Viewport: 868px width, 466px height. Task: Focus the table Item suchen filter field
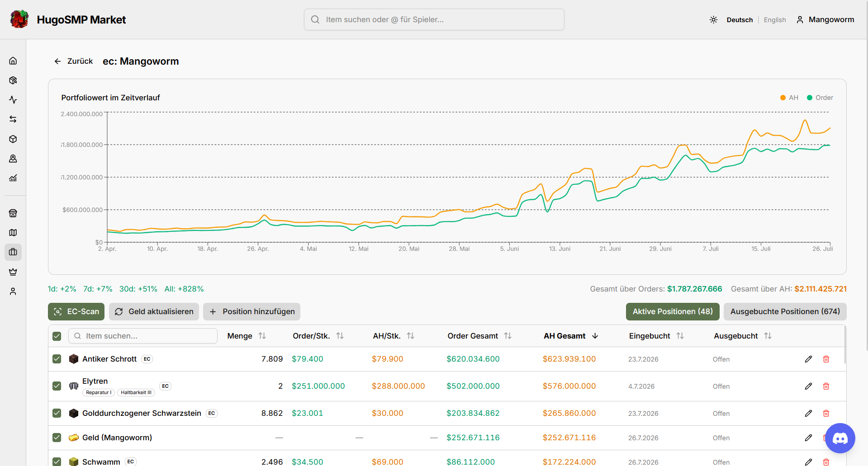pos(143,336)
